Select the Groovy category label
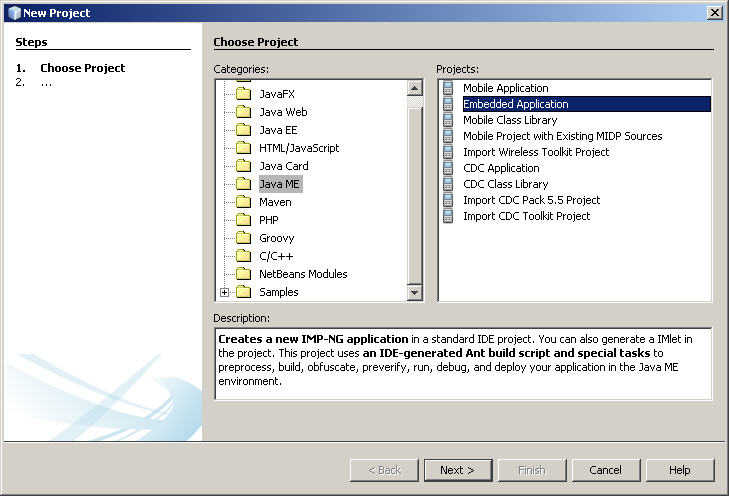Screen dimensions: 729x496 pyautogui.click(x=277, y=238)
